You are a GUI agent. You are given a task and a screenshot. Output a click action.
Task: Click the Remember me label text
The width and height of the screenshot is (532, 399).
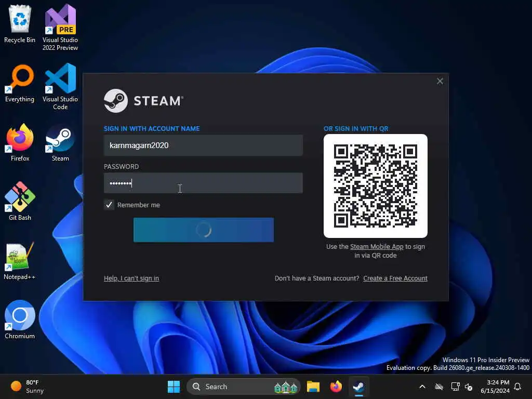tap(138, 205)
